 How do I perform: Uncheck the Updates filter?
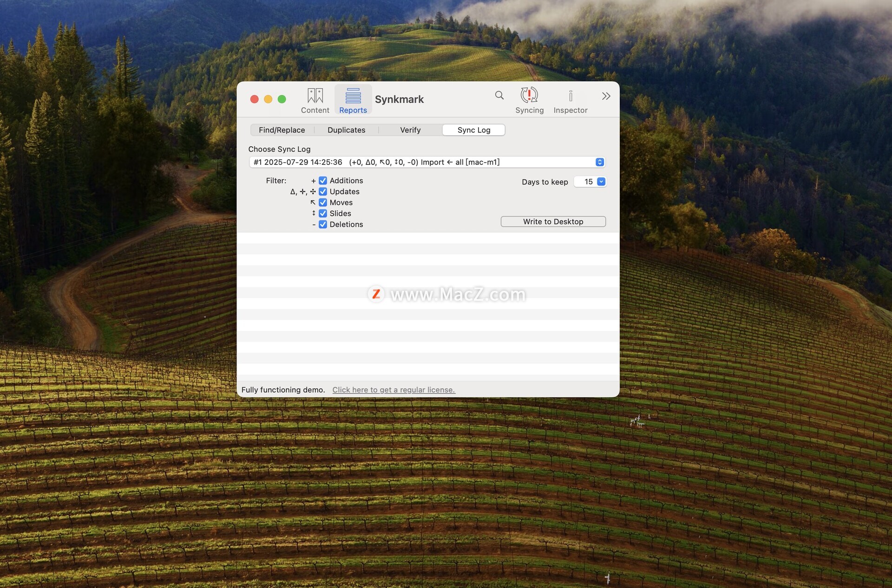[323, 191]
